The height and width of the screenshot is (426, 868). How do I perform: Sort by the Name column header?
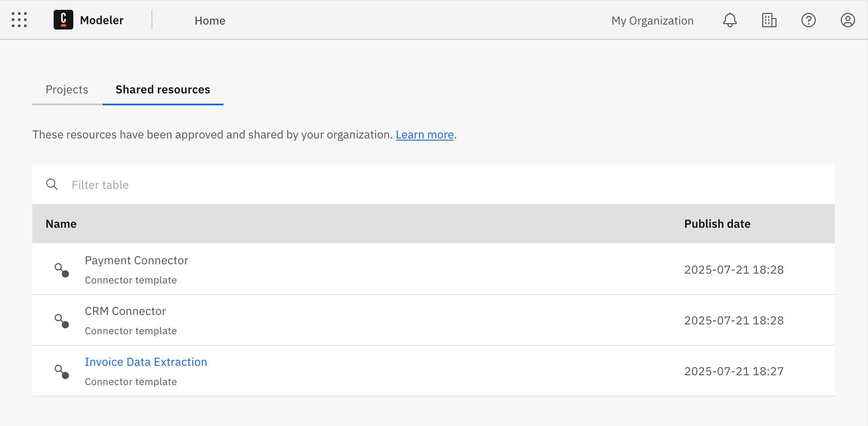pyautogui.click(x=61, y=224)
